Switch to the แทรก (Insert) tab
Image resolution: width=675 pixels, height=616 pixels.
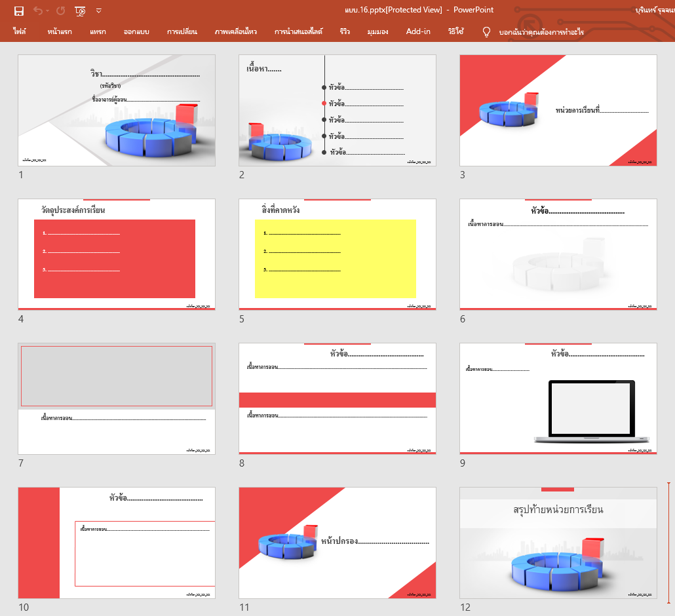point(98,31)
